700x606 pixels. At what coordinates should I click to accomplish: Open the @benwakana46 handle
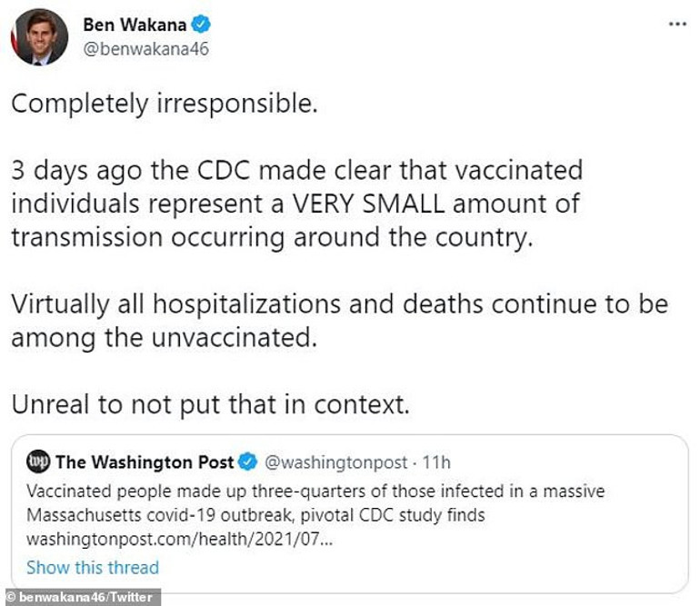145,48
